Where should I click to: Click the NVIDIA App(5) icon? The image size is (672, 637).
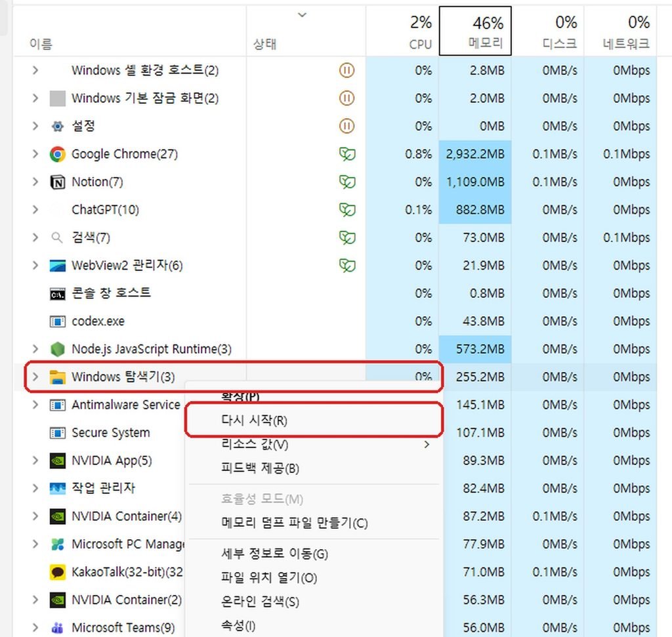pyautogui.click(x=58, y=461)
